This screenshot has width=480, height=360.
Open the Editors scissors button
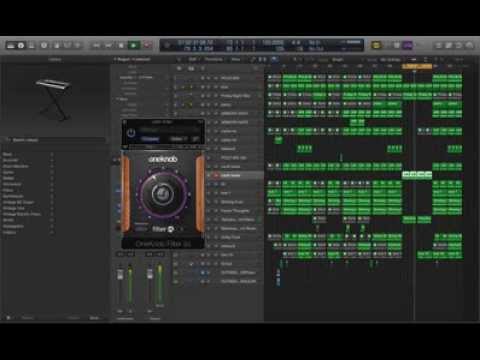coord(77,45)
